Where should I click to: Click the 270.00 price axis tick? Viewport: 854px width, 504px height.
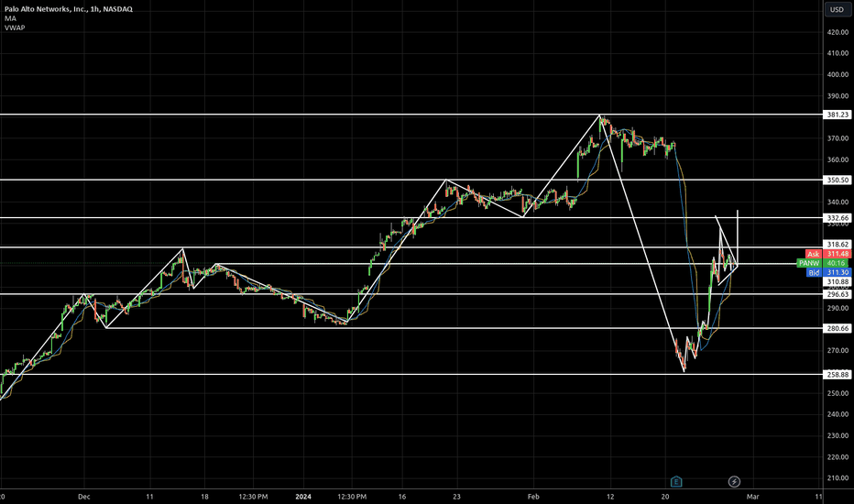pyautogui.click(x=838, y=351)
